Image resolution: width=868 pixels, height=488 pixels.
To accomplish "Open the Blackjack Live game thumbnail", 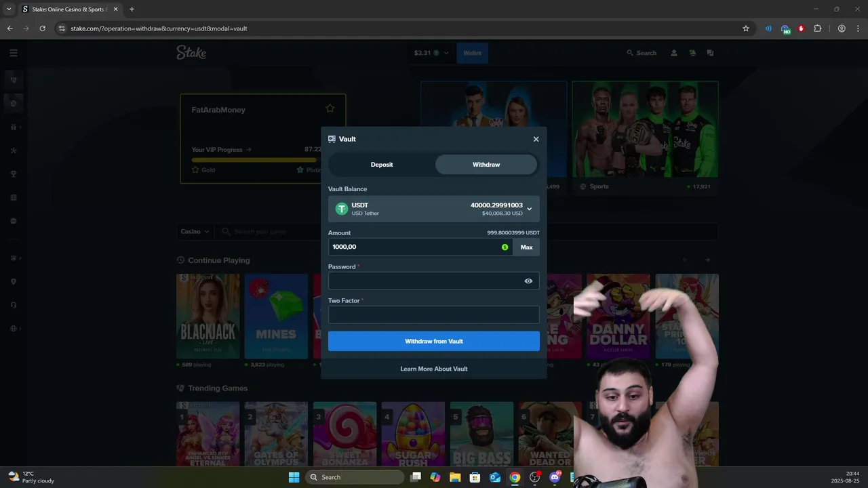I will click(x=208, y=316).
